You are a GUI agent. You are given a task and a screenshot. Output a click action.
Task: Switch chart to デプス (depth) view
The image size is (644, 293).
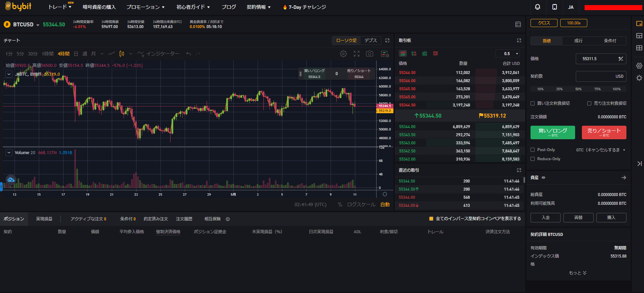371,40
